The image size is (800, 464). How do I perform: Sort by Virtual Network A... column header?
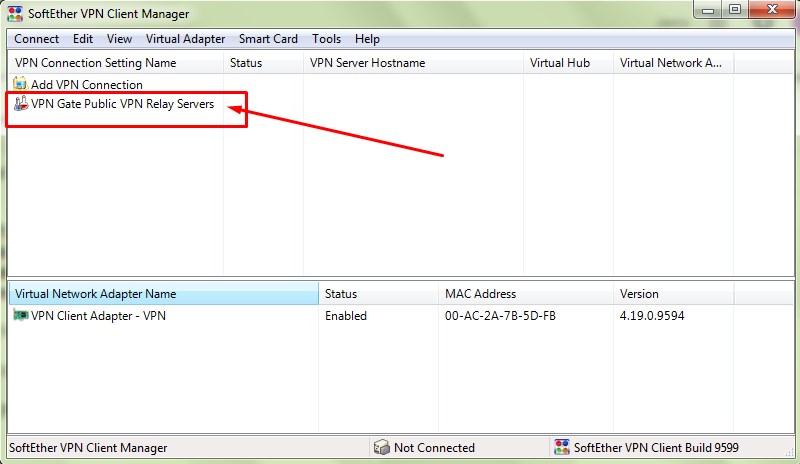[673, 63]
